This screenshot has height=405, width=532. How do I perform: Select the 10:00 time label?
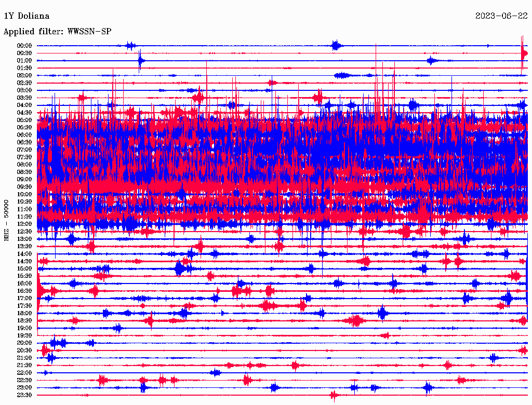click(24, 194)
